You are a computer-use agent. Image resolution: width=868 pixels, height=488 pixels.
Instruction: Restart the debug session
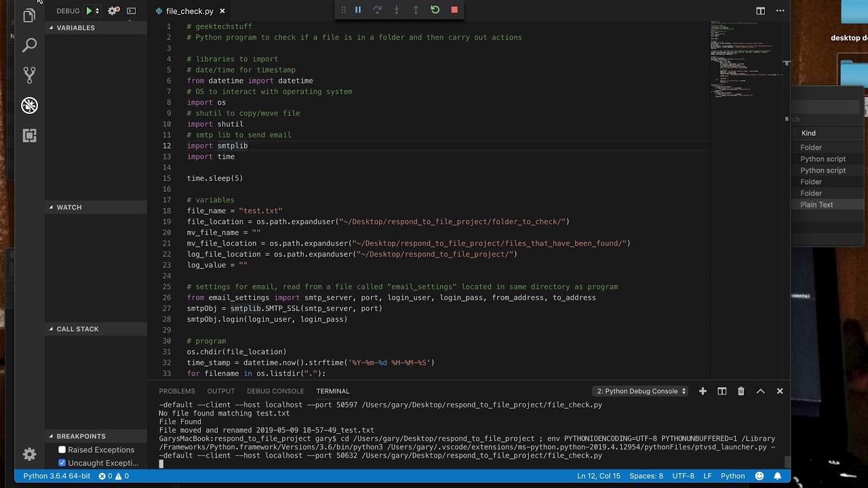[435, 9]
